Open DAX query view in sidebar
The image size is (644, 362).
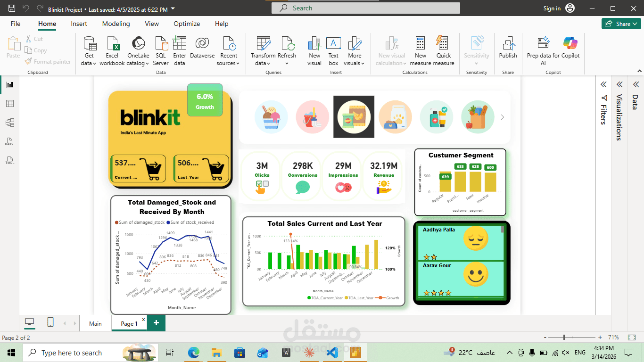click(9, 141)
